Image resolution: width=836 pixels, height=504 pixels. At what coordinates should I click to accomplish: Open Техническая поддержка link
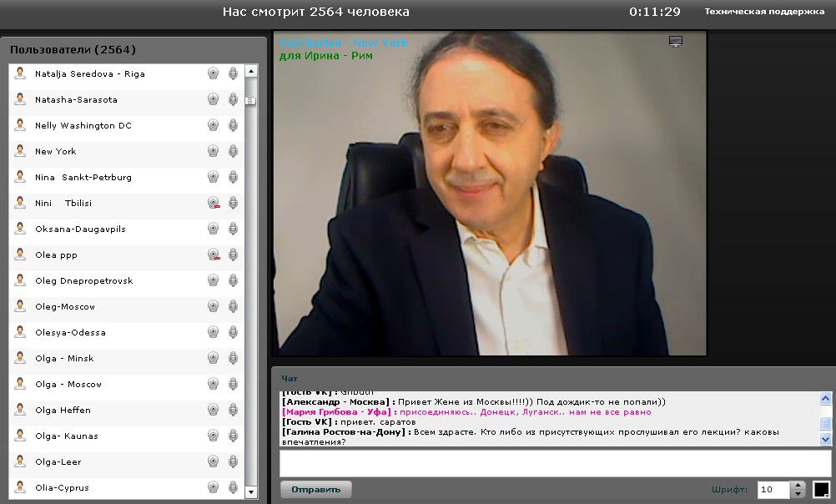(x=764, y=11)
